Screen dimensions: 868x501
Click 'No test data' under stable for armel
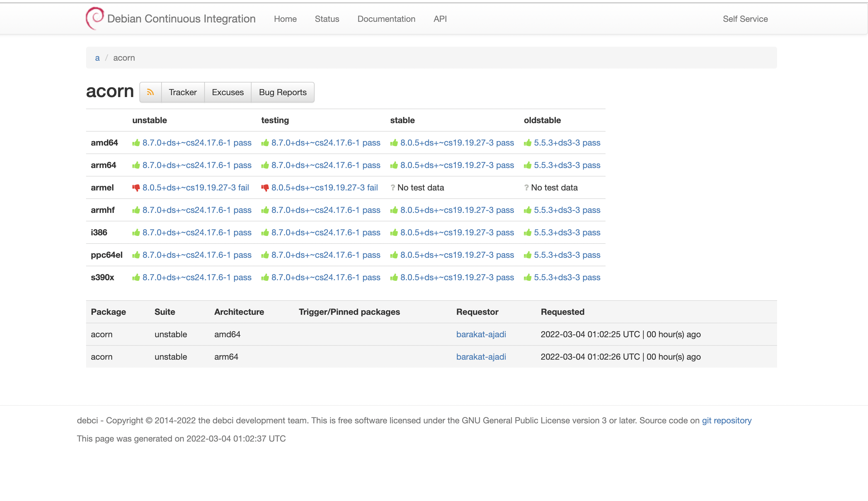pos(421,187)
